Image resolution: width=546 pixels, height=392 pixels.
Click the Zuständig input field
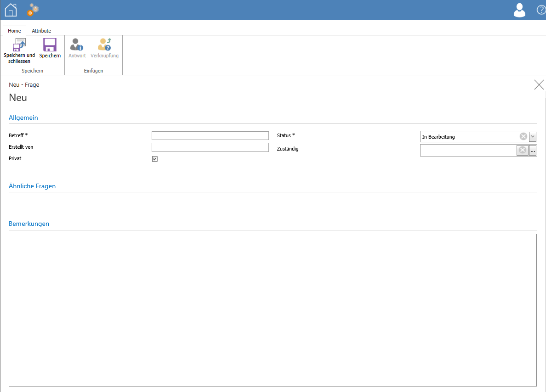(468, 150)
